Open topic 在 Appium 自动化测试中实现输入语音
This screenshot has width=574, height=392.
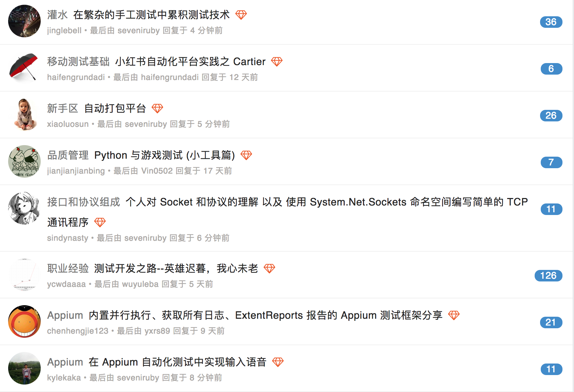click(x=177, y=362)
